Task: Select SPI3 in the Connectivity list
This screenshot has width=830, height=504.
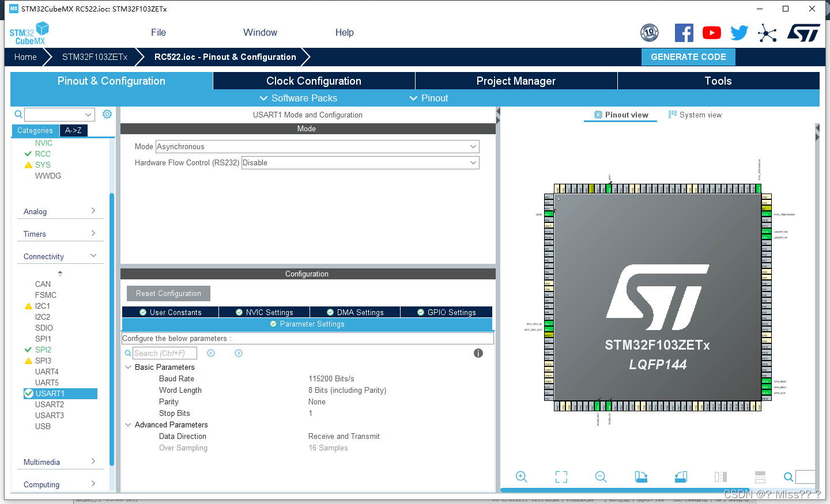Action: (x=43, y=361)
